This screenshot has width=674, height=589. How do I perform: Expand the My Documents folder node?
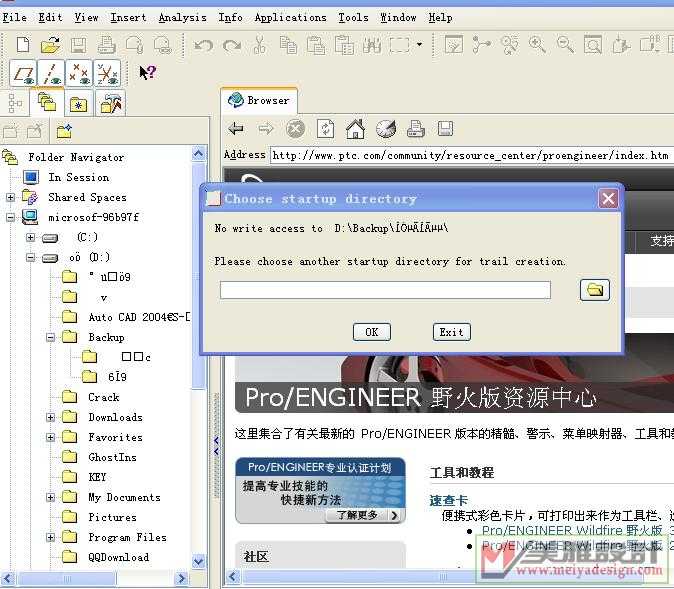[50, 497]
